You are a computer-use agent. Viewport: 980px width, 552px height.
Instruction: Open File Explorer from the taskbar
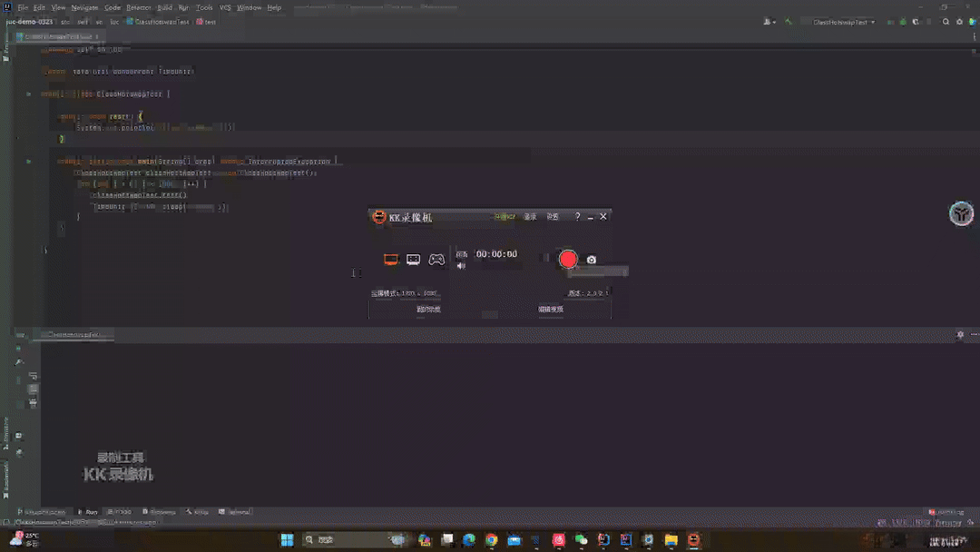[x=671, y=539]
